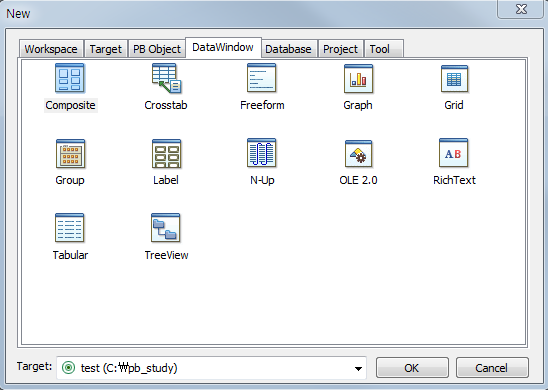548x390 pixels.
Task: Click the Grid presentation style icon
Action: coord(454,78)
